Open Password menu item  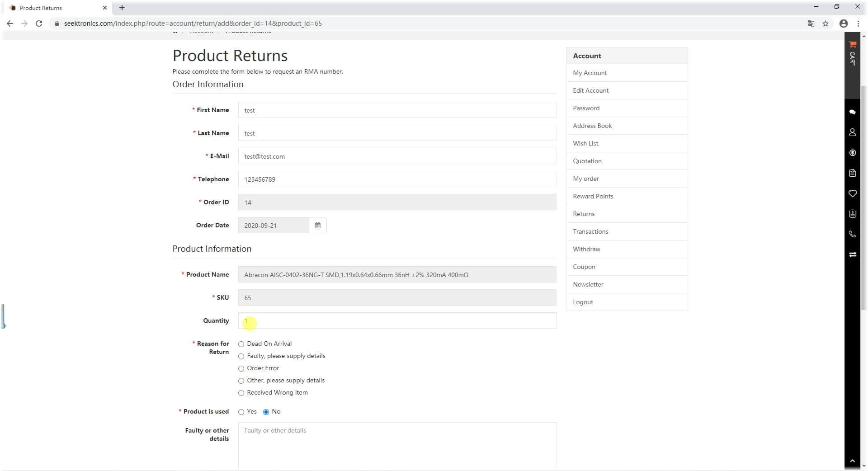click(x=627, y=108)
